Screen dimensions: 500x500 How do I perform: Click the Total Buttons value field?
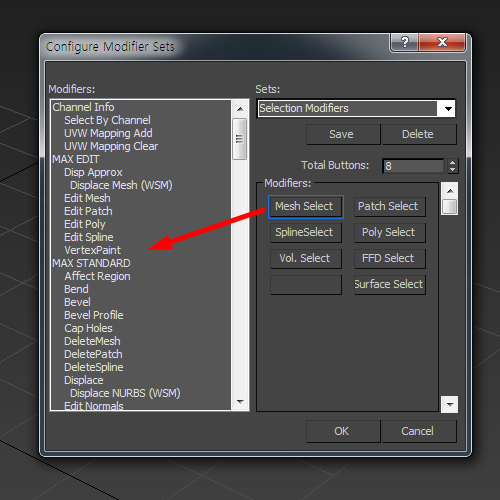(413, 166)
